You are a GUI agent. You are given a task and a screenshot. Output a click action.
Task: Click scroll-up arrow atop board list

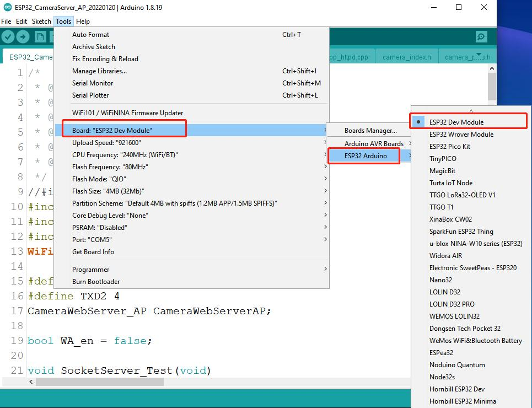click(471, 111)
